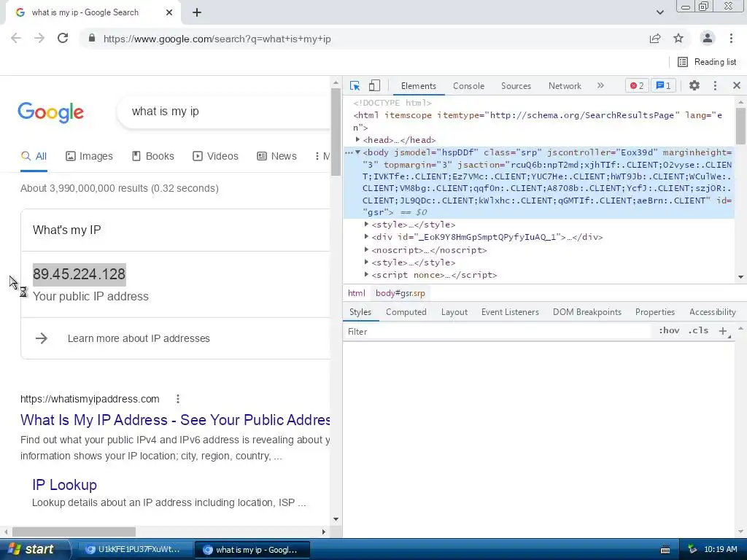Click the blue issues counter badge
This screenshot has height=560, width=747.
(x=663, y=86)
